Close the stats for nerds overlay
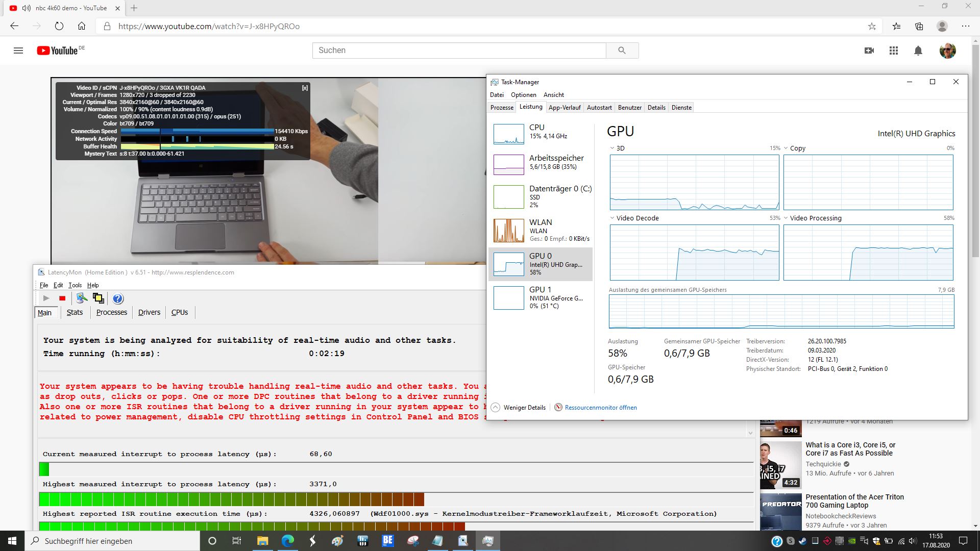The image size is (980, 551). coord(305,88)
